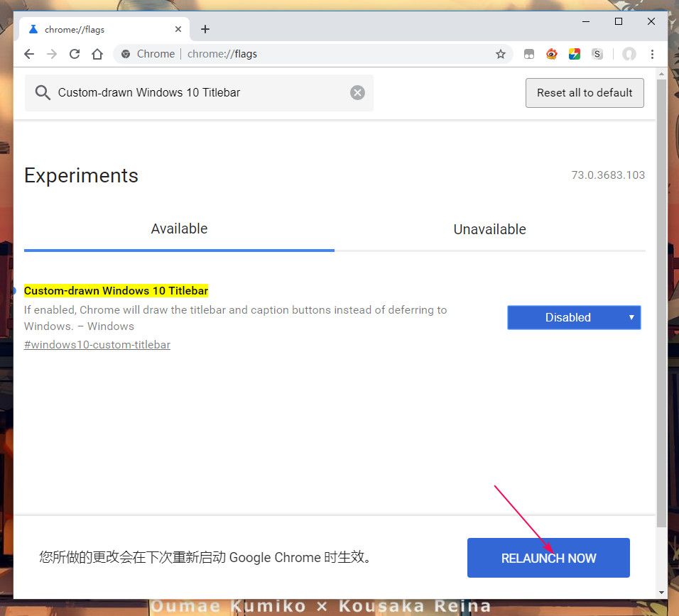
Task: Open the S extension icon
Action: click(x=597, y=54)
